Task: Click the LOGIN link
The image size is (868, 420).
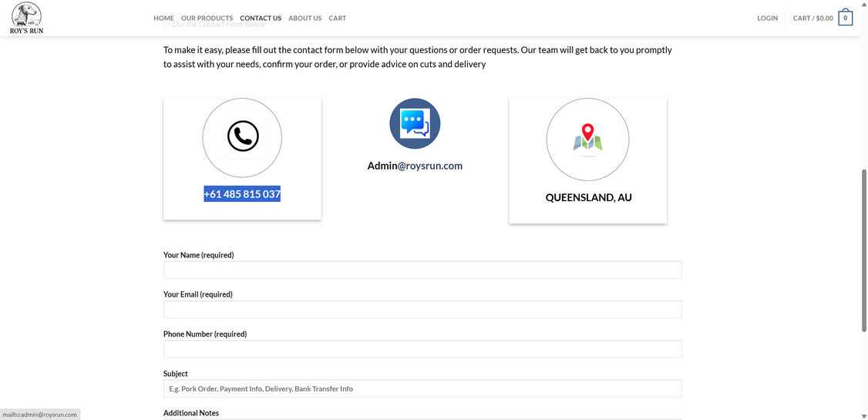Action: click(x=767, y=18)
